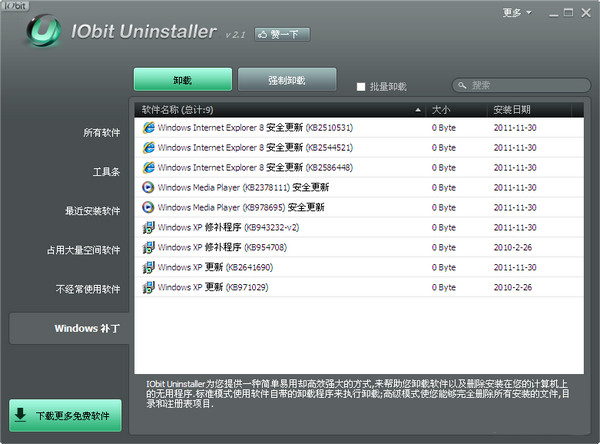Screen dimensions: 600x444
Task: Open the 更多 dropdown menu
Action: click(x=515, y=13)
